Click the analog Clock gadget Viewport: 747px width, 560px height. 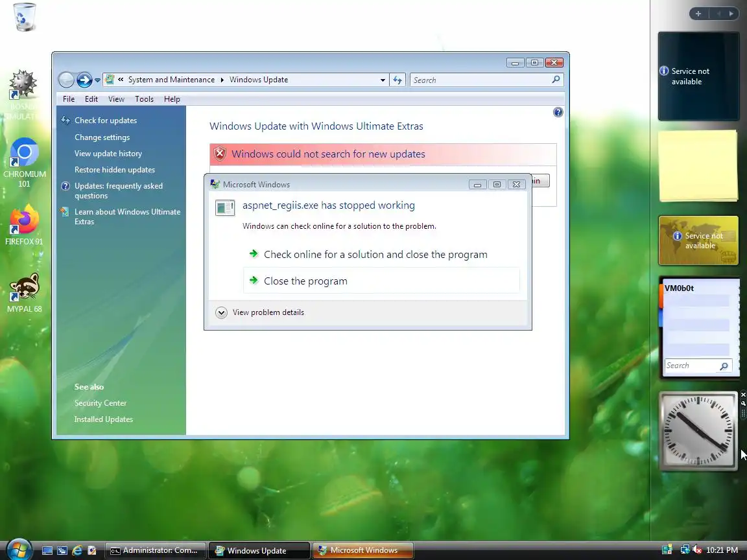point(698,431)
